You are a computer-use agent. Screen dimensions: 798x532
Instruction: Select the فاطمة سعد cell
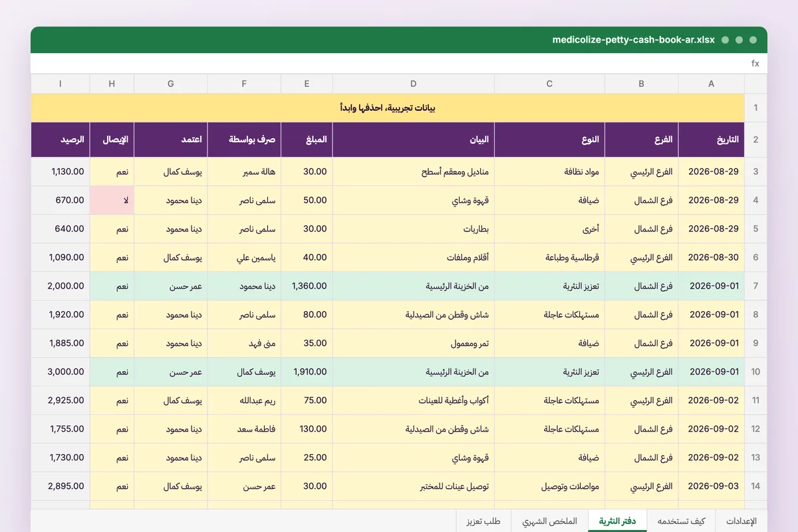(244, 429)
